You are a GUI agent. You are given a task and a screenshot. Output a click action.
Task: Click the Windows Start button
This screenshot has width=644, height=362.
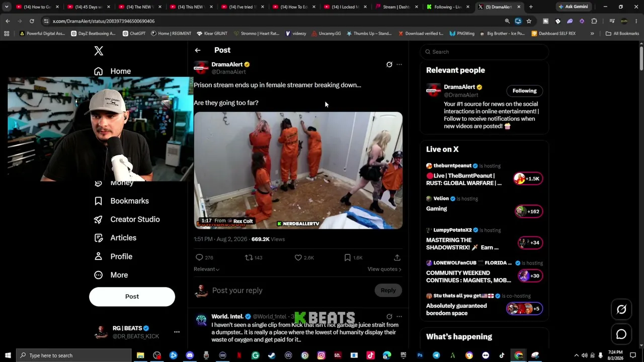(8, 355)
